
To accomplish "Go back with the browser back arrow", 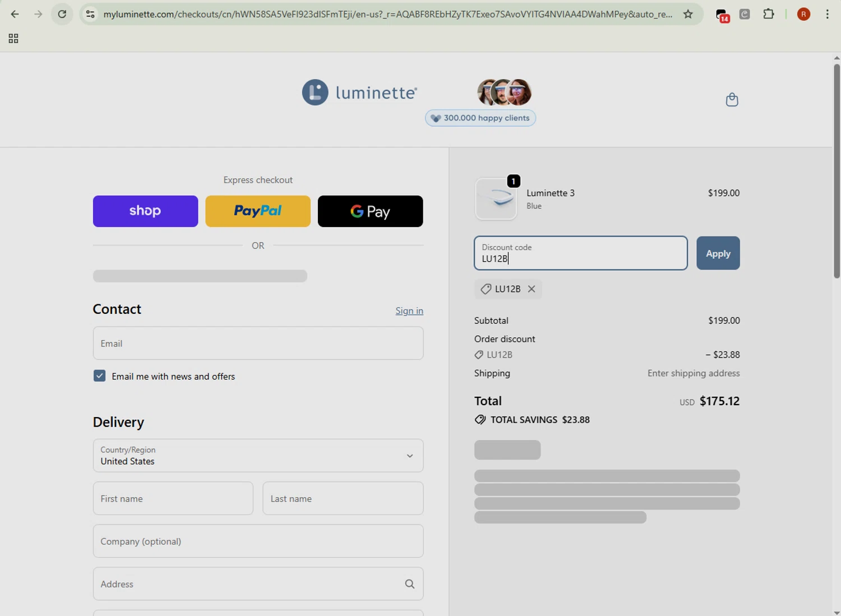I will click(x=15, y=14).
